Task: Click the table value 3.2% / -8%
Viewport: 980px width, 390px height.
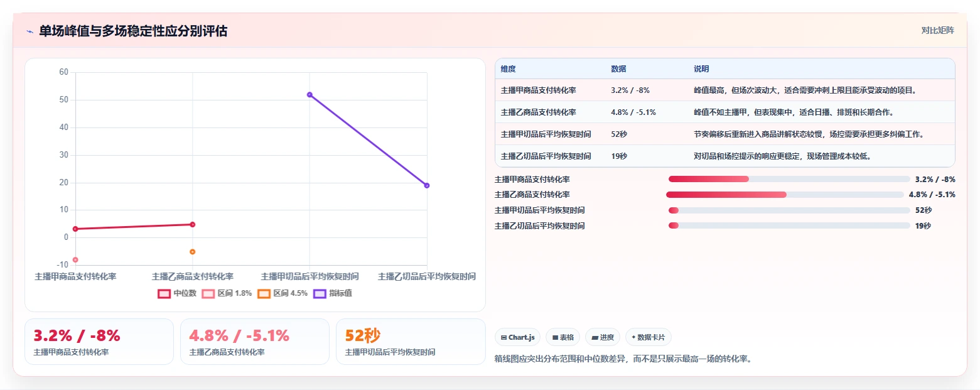Action: click(x=630, y=90)
